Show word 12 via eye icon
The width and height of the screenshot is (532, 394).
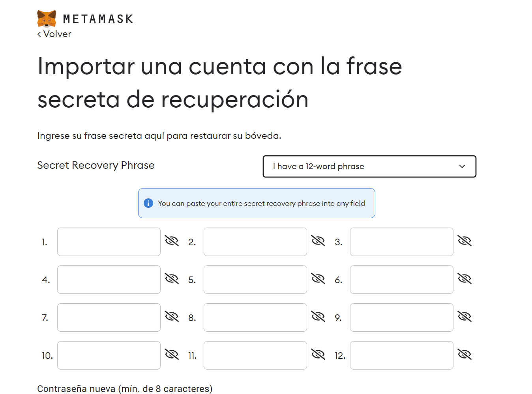pos(465,354)
